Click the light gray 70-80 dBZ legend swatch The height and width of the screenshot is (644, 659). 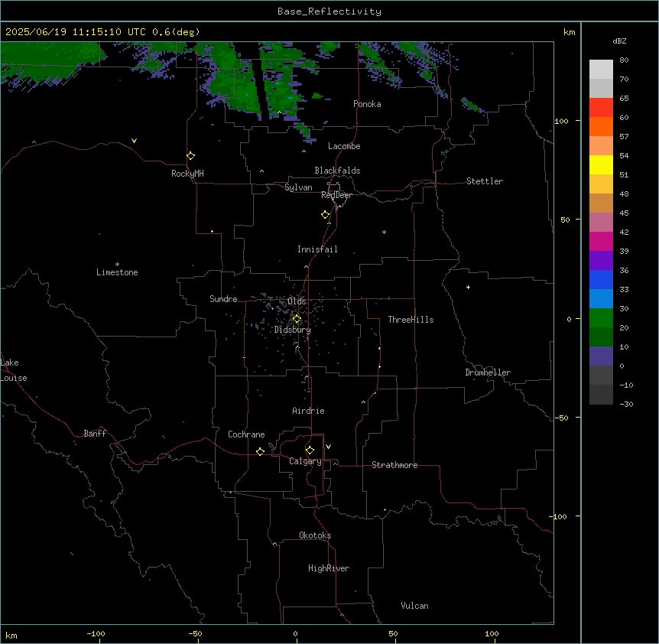601,70
